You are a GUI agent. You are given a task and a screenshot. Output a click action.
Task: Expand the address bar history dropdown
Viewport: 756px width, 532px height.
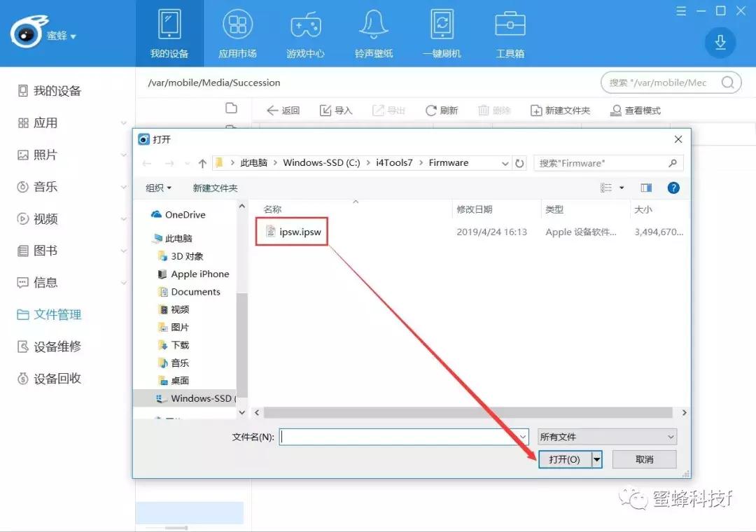505,164
